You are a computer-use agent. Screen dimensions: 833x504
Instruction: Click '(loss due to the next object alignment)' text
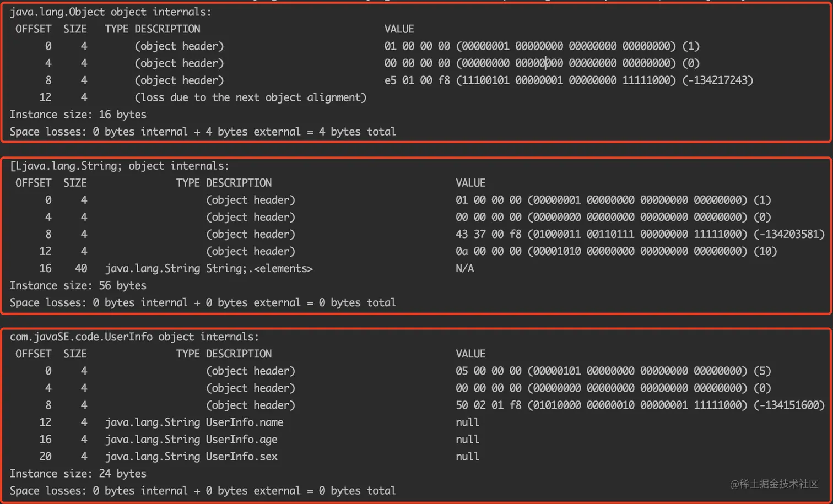pos(251,97)
